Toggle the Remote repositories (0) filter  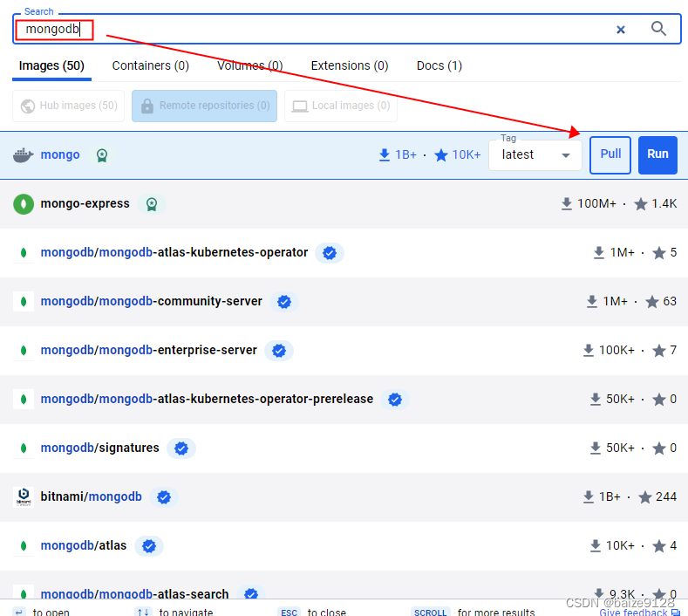point(204,106)
